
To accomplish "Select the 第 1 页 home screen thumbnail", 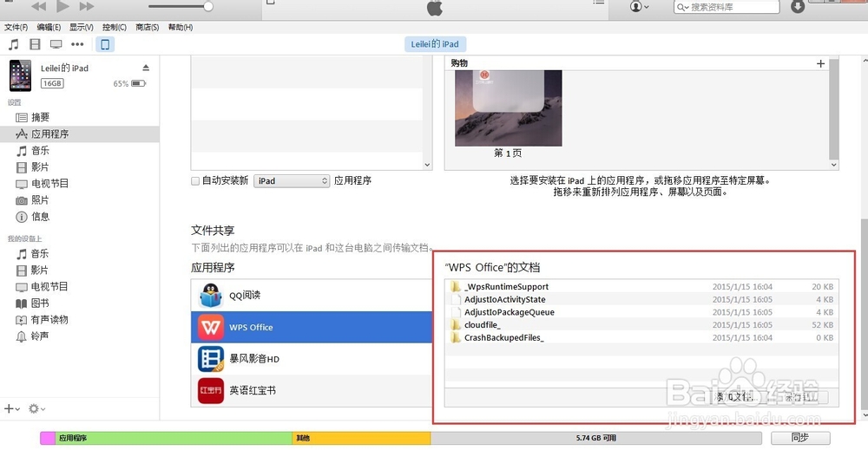I will pos(508,108).
